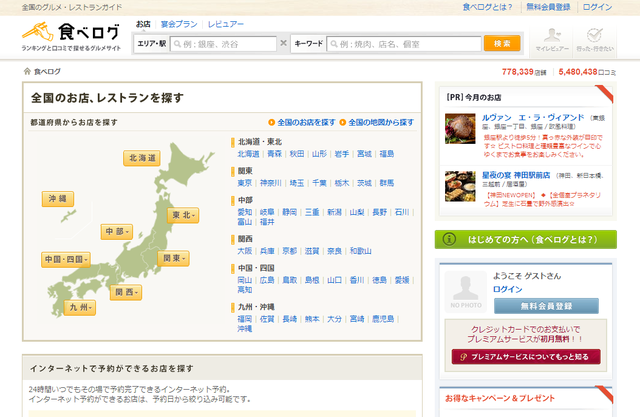Open ログイン link in top bar
Image resolution: width=640 pixels, height=417 pixels.
click(x=597, y=7)
